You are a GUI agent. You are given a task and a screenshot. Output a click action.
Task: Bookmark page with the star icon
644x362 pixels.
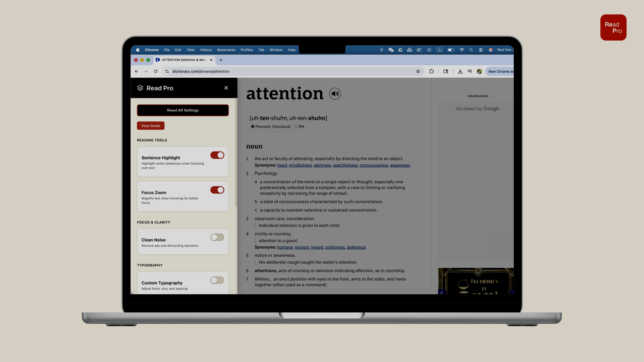point(418,71)
